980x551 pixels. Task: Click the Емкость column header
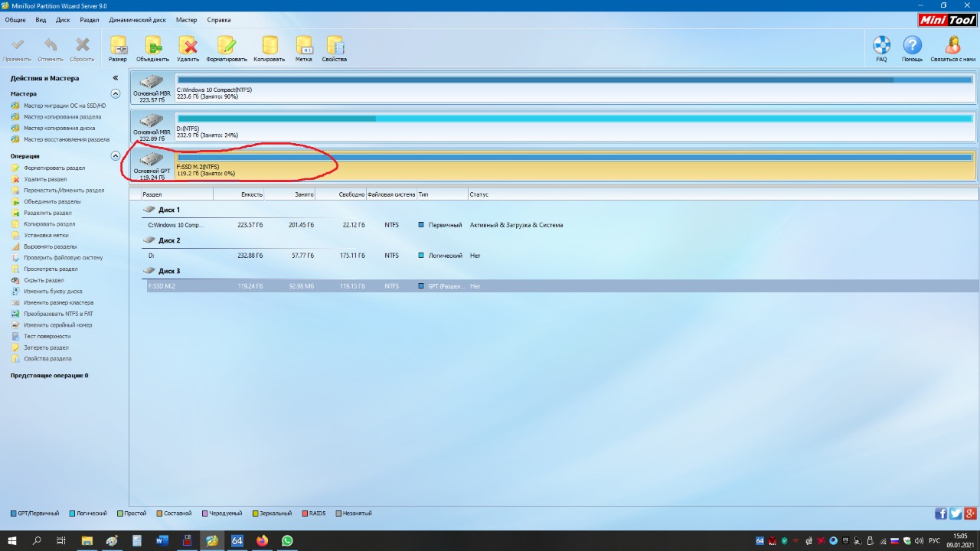coord(239,194)
